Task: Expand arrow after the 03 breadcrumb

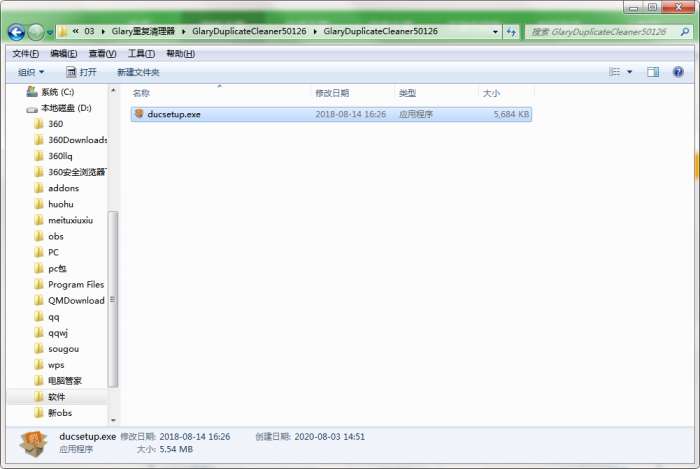Action: 103,31
